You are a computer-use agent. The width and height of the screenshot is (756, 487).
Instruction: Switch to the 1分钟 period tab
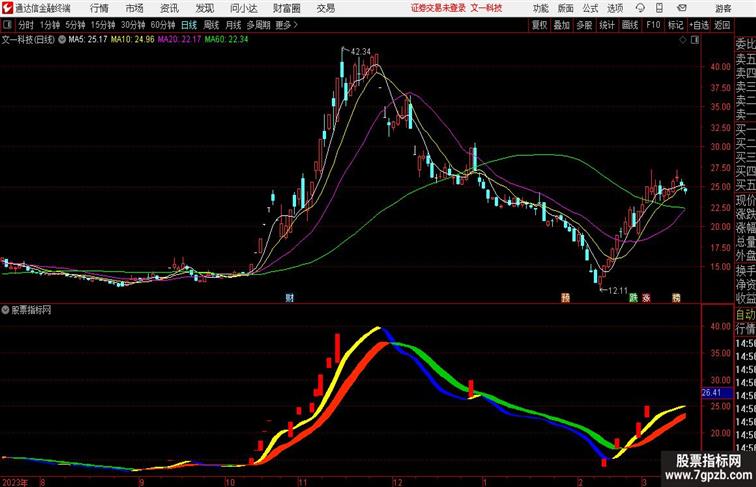tap(50, 25)
